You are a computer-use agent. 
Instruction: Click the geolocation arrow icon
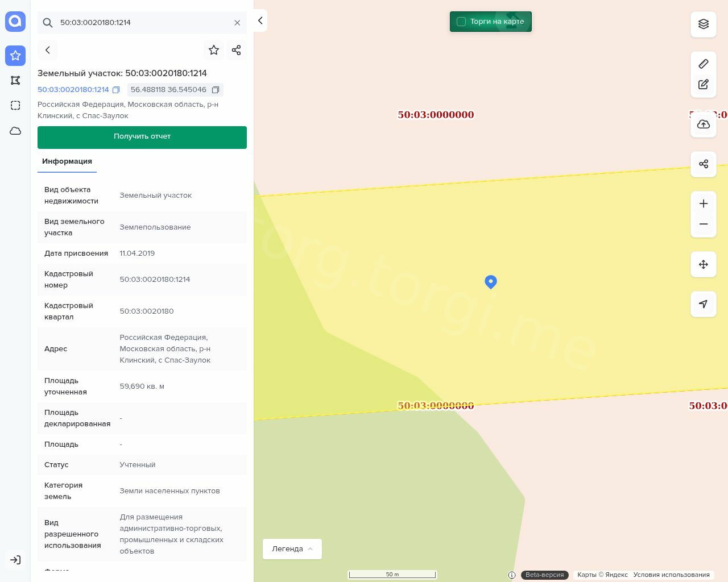(704, 304)
